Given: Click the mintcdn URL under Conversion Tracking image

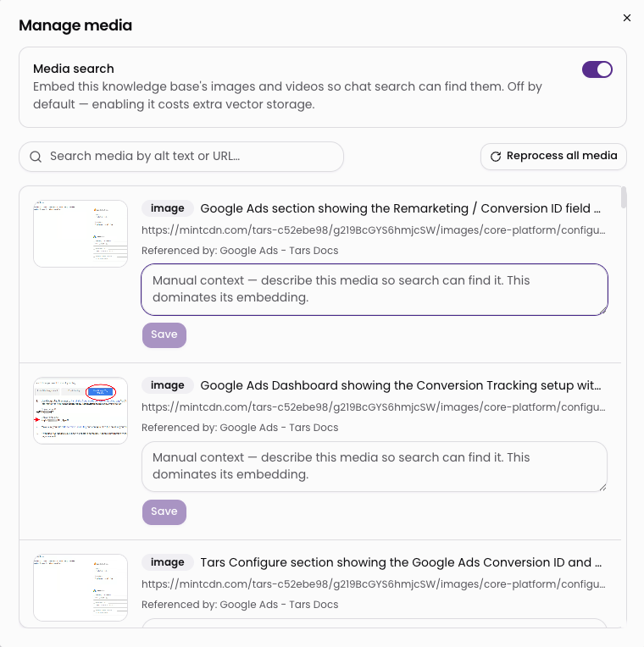Looking at the screenshot, I should click(x=373, y=406).
